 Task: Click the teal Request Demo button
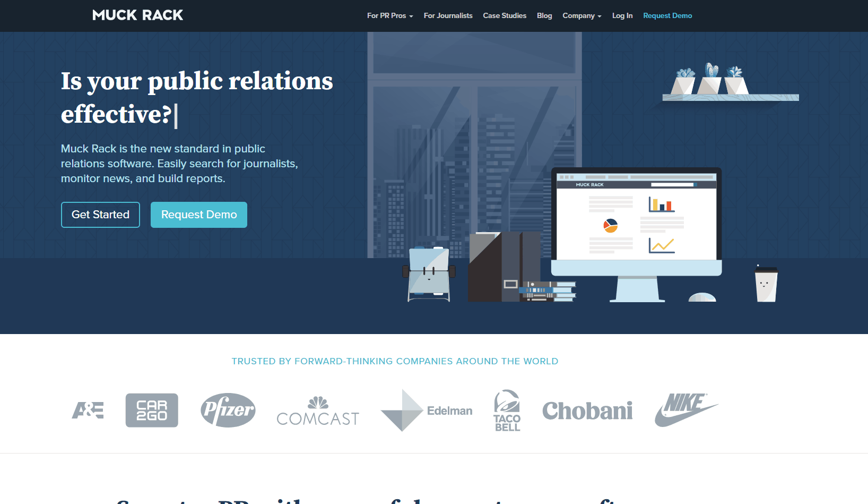(199, 215)
